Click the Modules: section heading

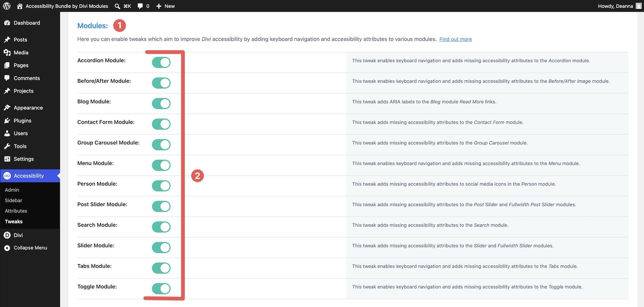click(93, 26)
